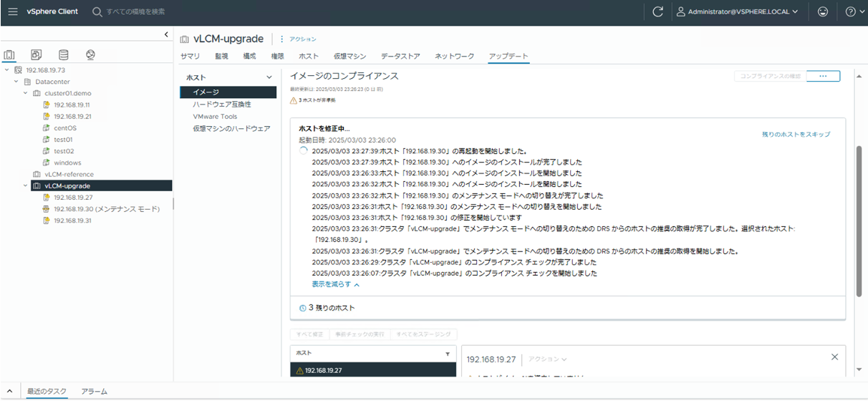
Task: Select Hosts and Clusters inventory icon
Action: pos(9,55)
